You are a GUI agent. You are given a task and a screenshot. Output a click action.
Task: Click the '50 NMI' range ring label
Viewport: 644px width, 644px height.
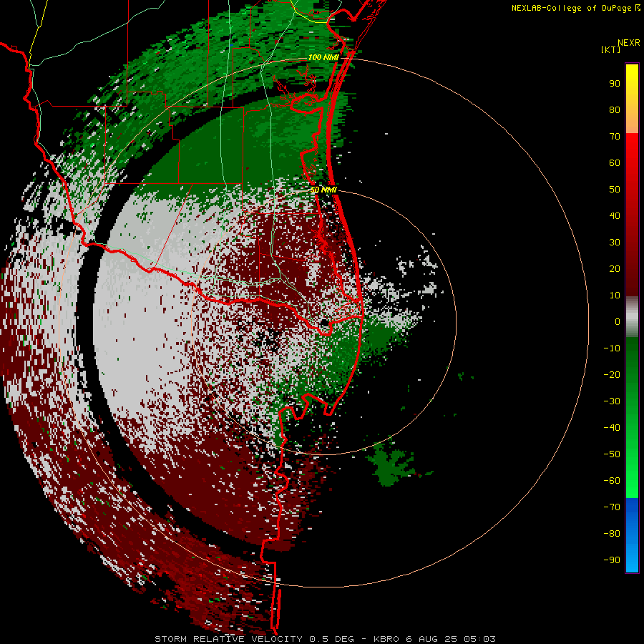coord(323,190)
